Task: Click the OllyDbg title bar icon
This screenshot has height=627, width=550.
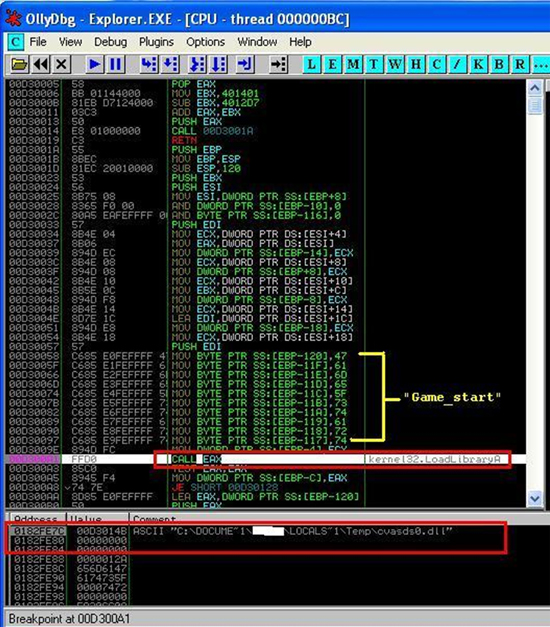Action: pos(13,18)
